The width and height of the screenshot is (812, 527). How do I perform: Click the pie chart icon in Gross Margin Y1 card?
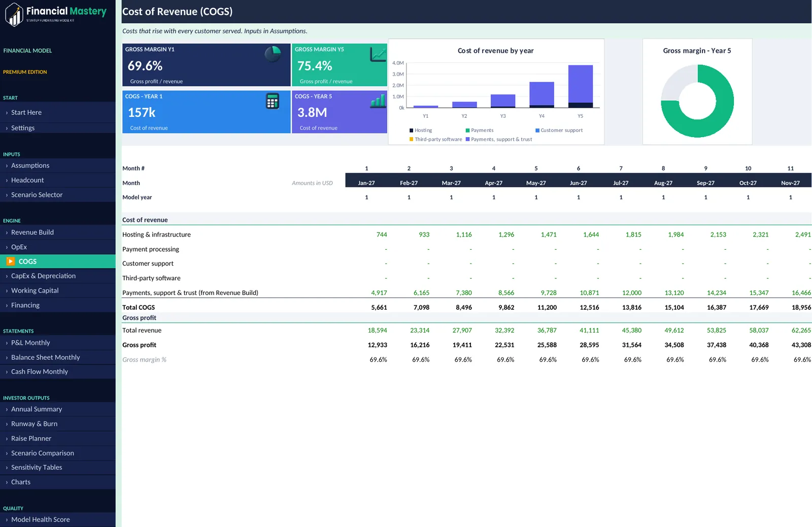pos(273,54)
